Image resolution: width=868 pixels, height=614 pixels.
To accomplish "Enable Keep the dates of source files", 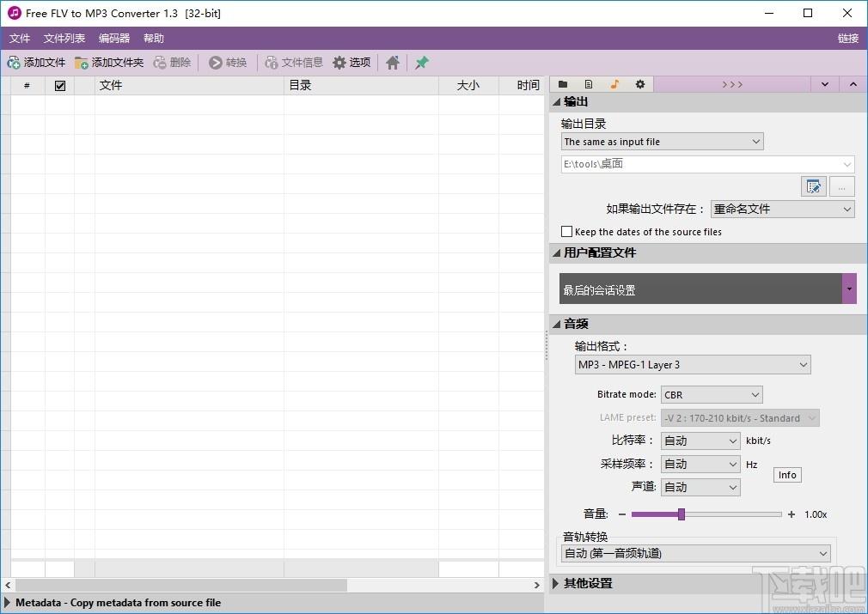I will click(567, 232).
